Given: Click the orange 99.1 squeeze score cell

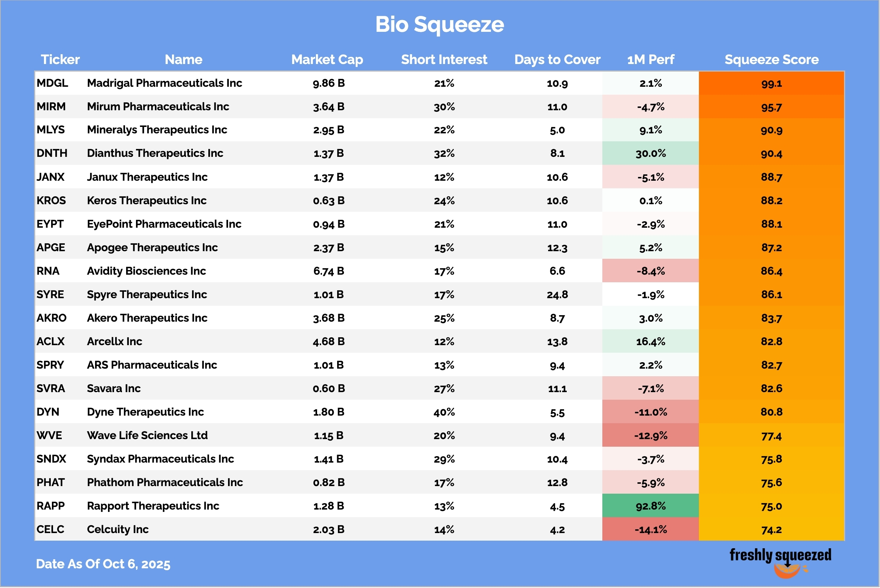Looking at the screenshot, I should tap(771, 83).
